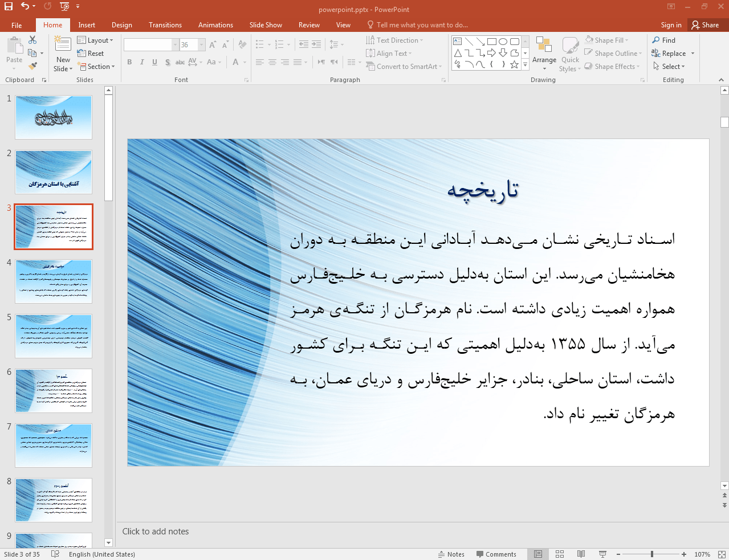Toggle Normal view button in the status bar
The image size is (729, 560).
(538, 554)
